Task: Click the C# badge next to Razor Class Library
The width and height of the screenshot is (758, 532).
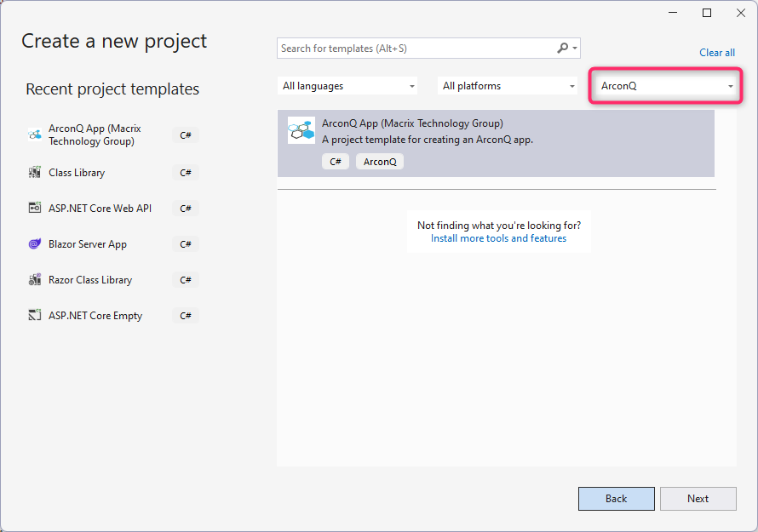Action: (186, 280)
